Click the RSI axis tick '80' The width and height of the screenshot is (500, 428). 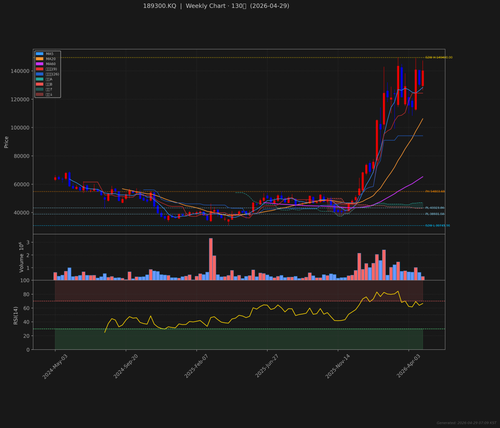26,294
